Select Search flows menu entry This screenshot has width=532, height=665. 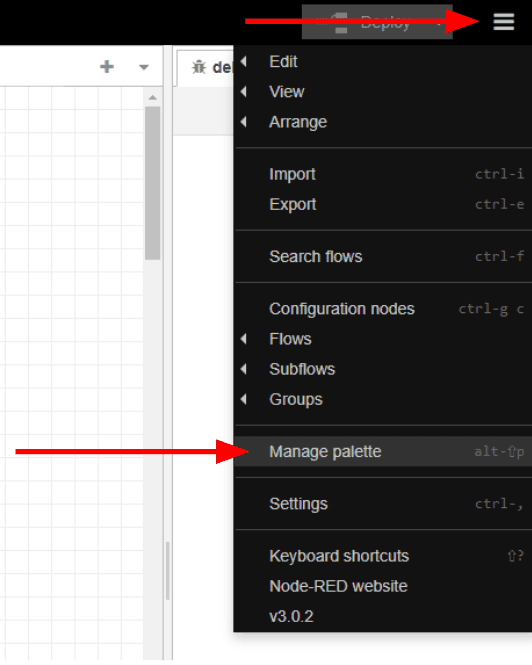383,257
